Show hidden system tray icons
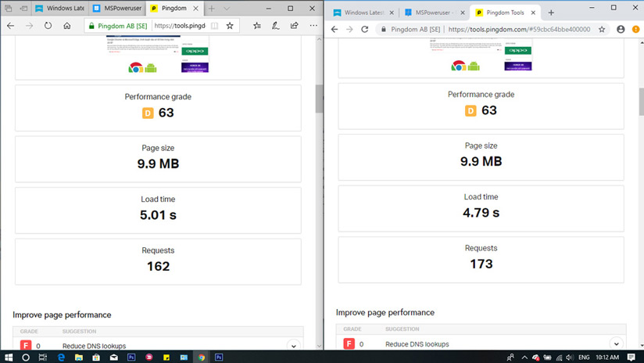Screen dimensions: 644x363 click(524, 358)
